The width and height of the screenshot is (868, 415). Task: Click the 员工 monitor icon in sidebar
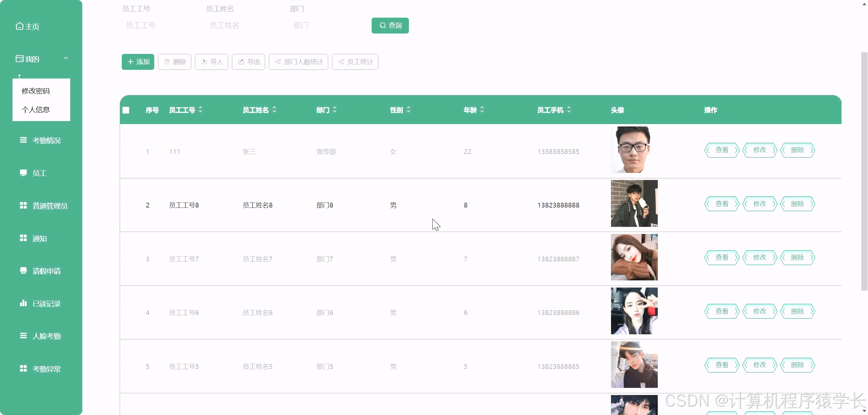coord(23,173)
